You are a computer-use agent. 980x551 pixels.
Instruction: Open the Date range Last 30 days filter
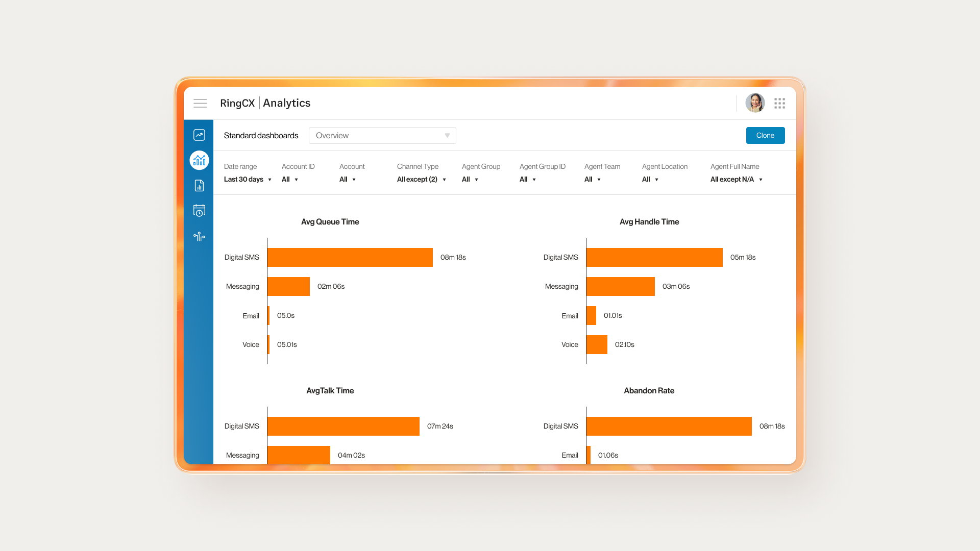coord(248,180)
